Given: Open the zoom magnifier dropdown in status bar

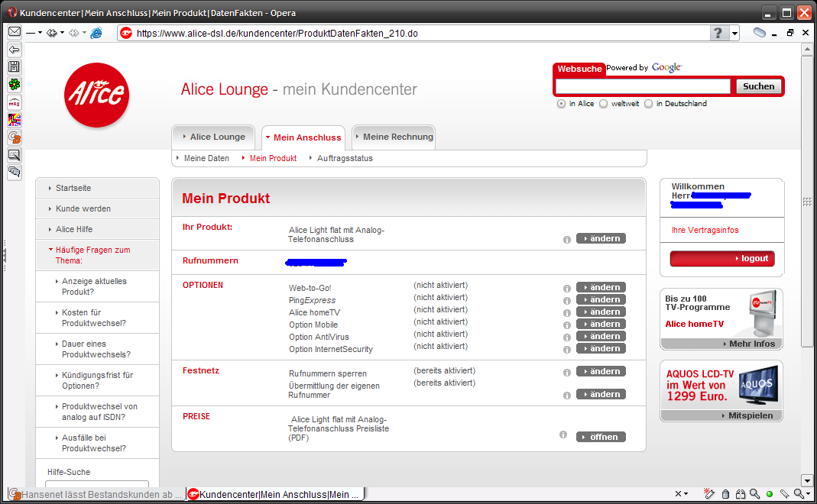Looking at the screenshot, I should click(x=808, y=493).
